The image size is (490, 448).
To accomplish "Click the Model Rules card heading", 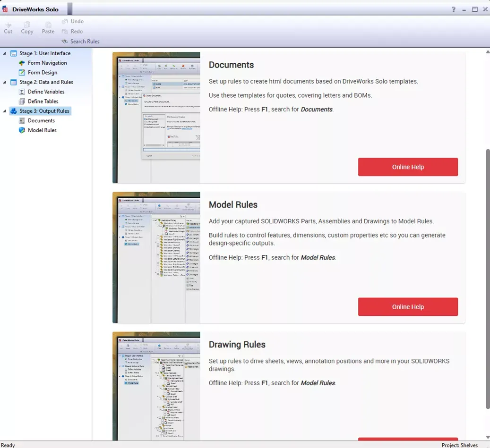I will coord(233,204).
